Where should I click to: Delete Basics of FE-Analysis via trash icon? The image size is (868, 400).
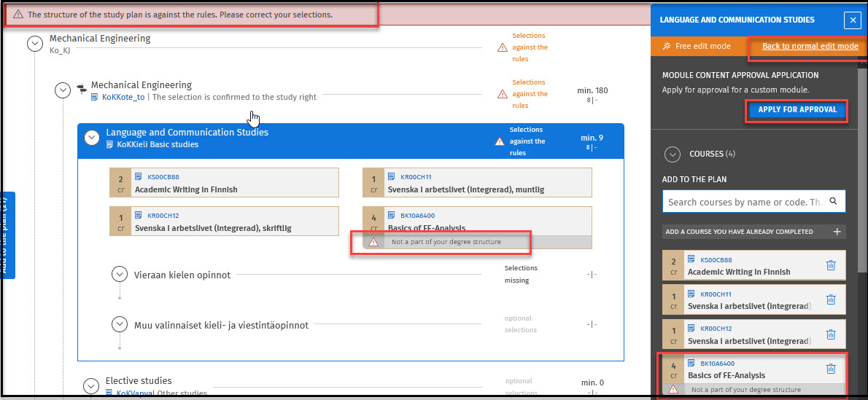click(830, 369)
